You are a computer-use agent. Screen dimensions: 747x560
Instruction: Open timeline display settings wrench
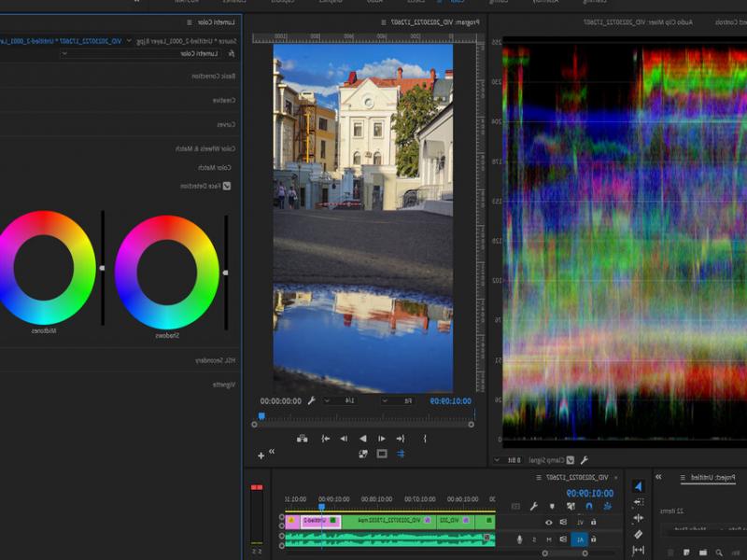(x=533, y=506)
